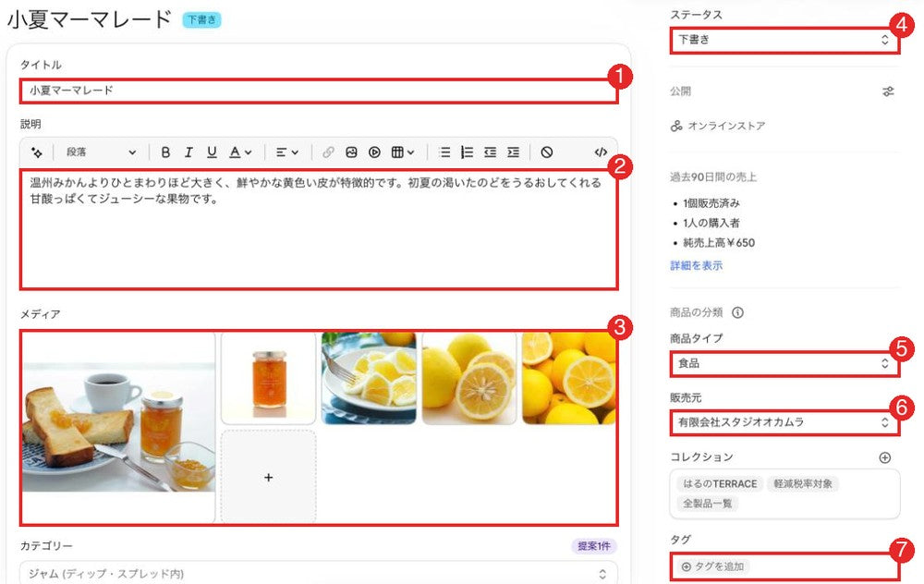Click the 詳細を表示 link
This screenshot has height=584, width=924.
(696, 265)
